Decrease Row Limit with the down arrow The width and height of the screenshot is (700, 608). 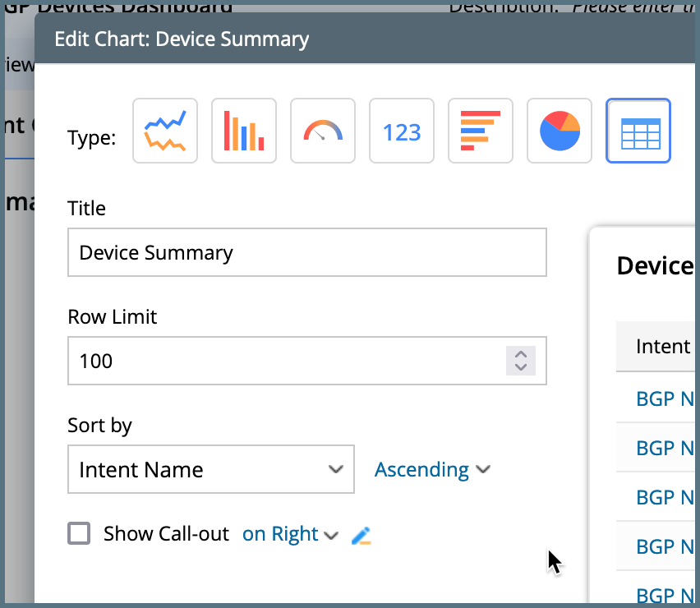coord(520,366)
